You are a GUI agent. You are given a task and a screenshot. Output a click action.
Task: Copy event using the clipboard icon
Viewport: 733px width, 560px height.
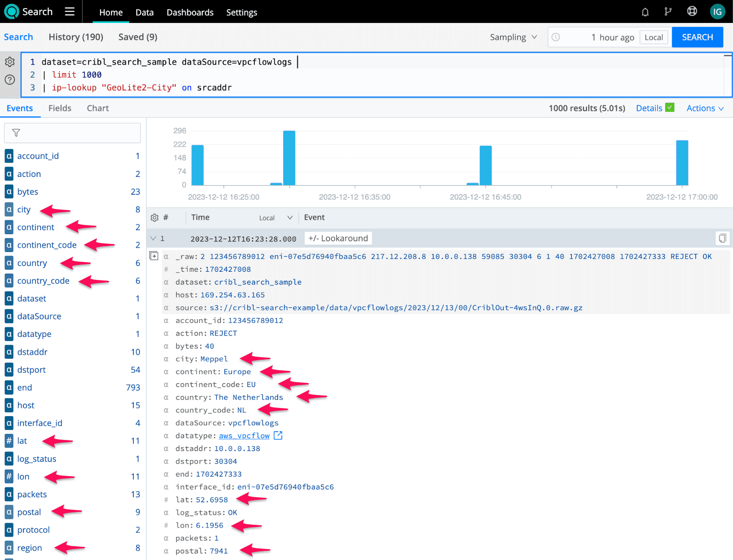point(722,238)
